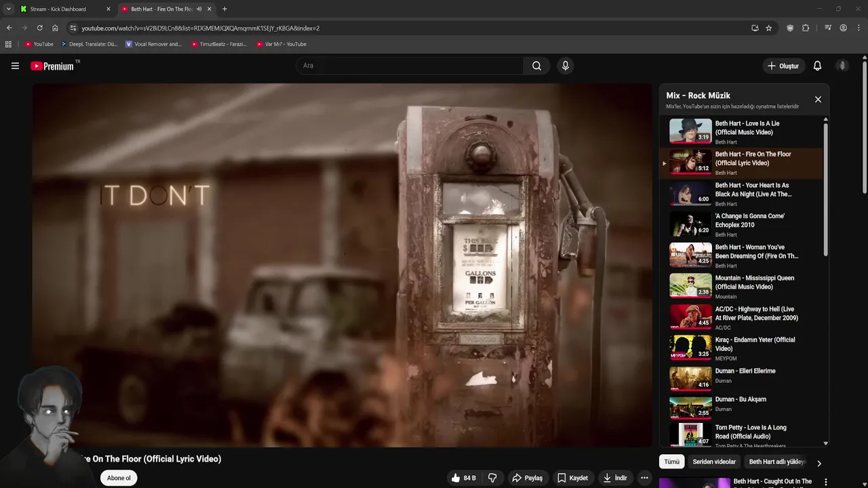Click the playlist panel scrollbar down arrow
868x488 pixels.
tap(825, 443)
